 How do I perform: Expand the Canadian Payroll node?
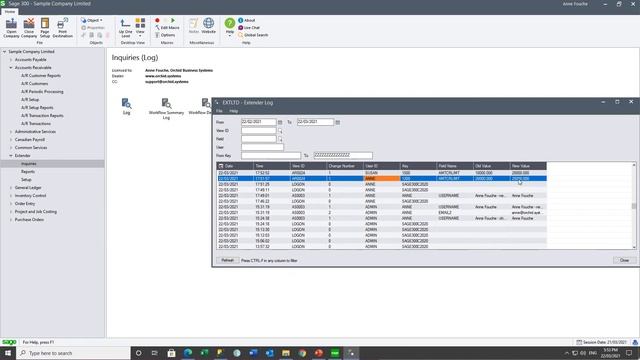pyautogui.click(x=11, y=140)
